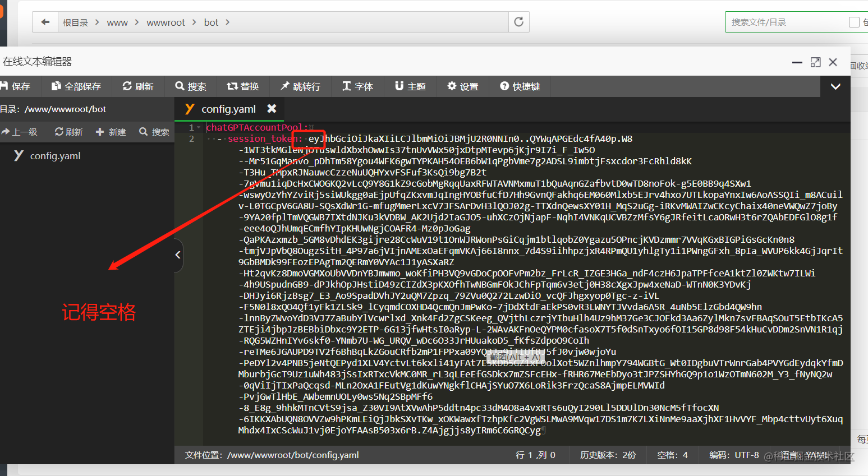This screenshot has width=868, height=476.
Task: Select the config.yaml editor tab
Action: pyautogui.click(x=228, y=109)
